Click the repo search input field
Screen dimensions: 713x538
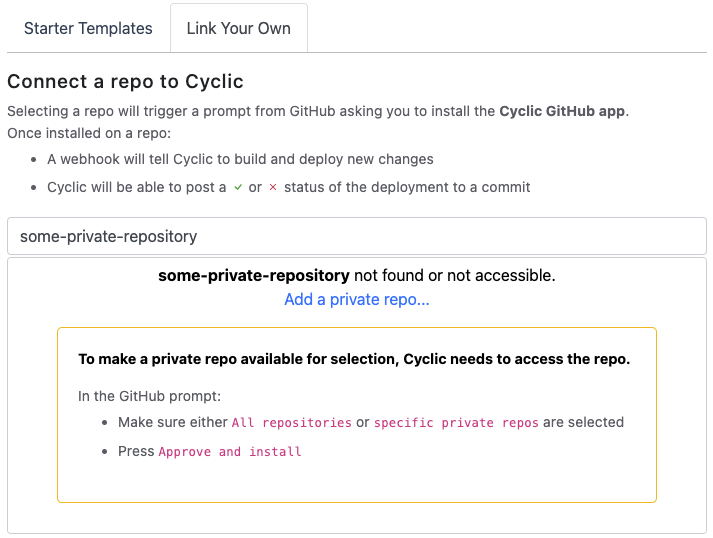pyautogui.click(x=356, y=237)
